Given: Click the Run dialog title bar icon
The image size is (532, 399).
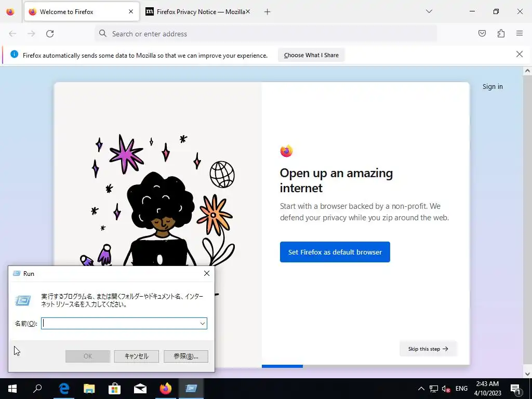Looking at the screenshot, I should [x=17, y=273].
